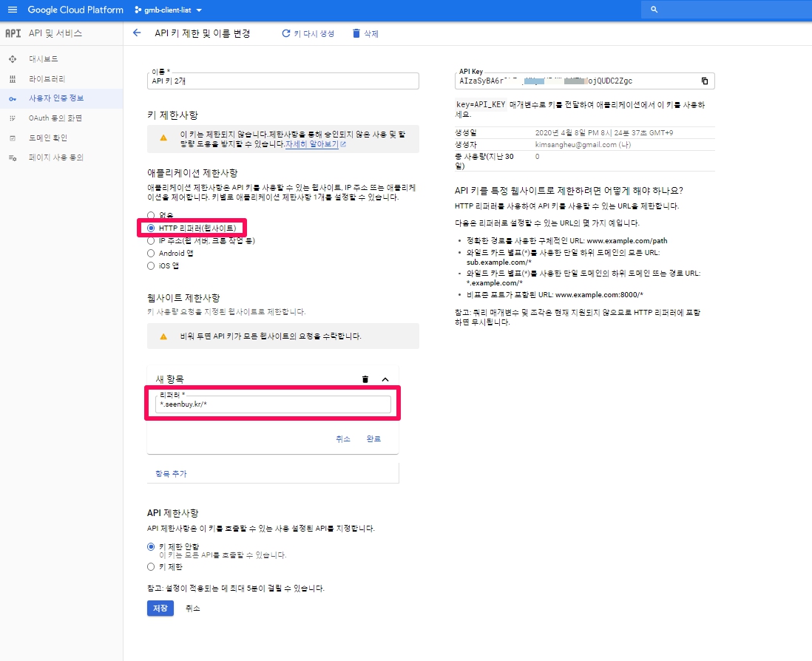Click the regenerate key refresh icon
The width and height of the screenshot is (812, 661).
point(286,33)
